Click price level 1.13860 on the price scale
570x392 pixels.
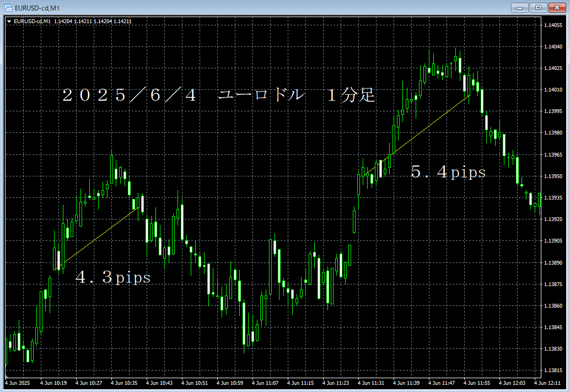pos(553,305)
